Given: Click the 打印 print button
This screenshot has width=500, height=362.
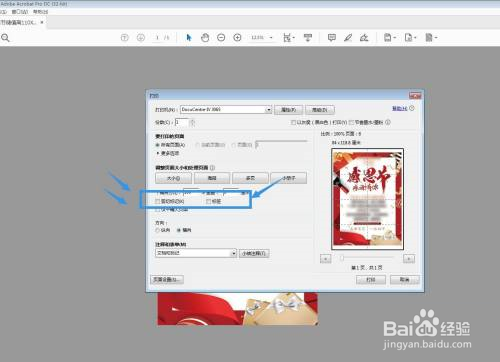Looking at the screenshot, I should [371, 279].
